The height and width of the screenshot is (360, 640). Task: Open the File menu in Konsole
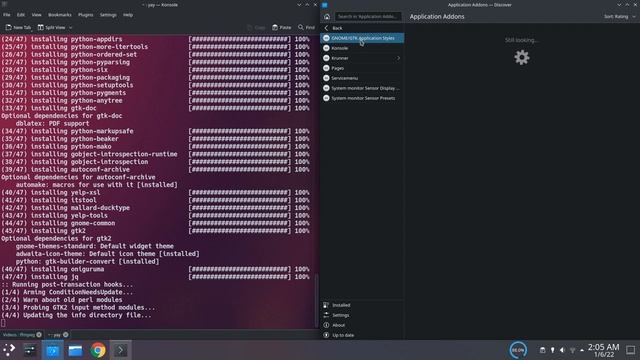(x=7, y=15)
